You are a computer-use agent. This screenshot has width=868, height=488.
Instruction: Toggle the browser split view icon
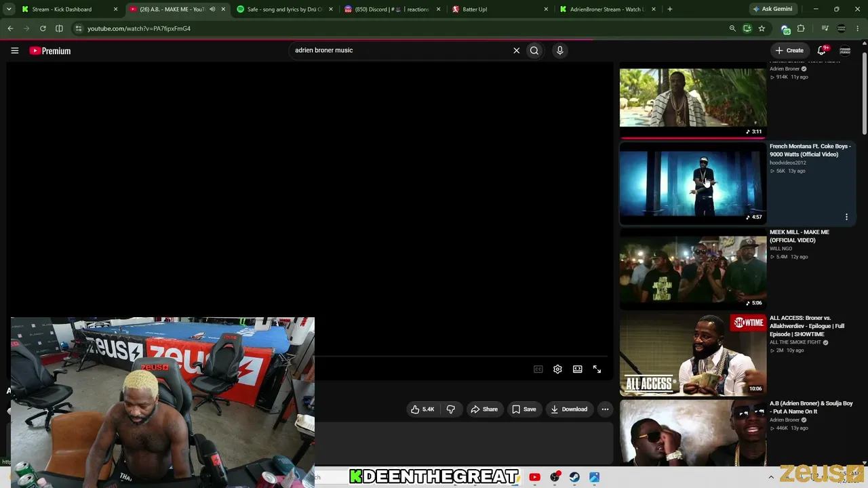click(59, 28)
